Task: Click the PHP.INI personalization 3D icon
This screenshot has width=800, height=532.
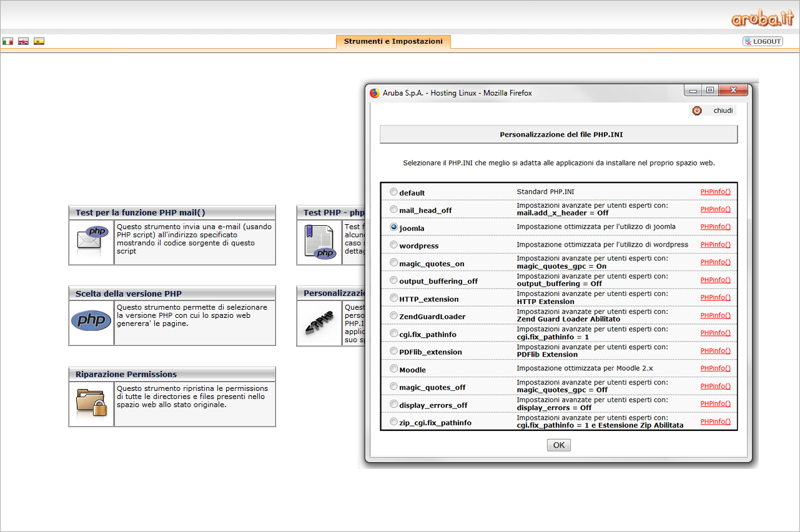Action: [x=319, y=322]
